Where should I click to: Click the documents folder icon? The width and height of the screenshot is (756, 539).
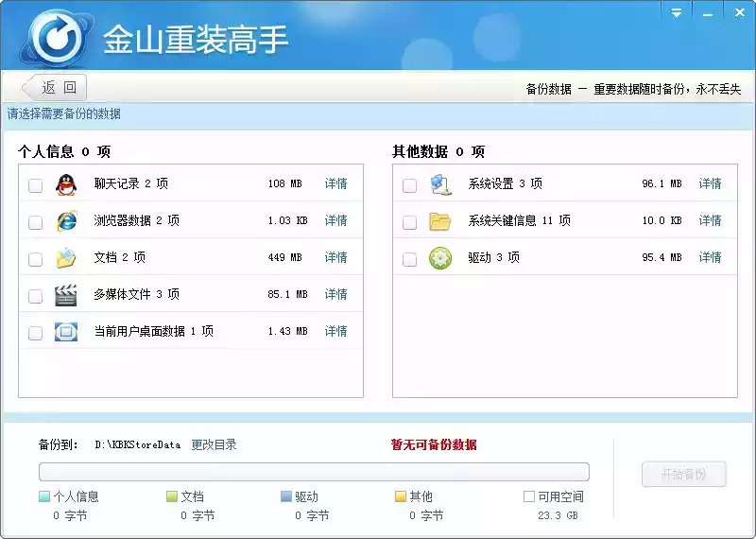66,258
